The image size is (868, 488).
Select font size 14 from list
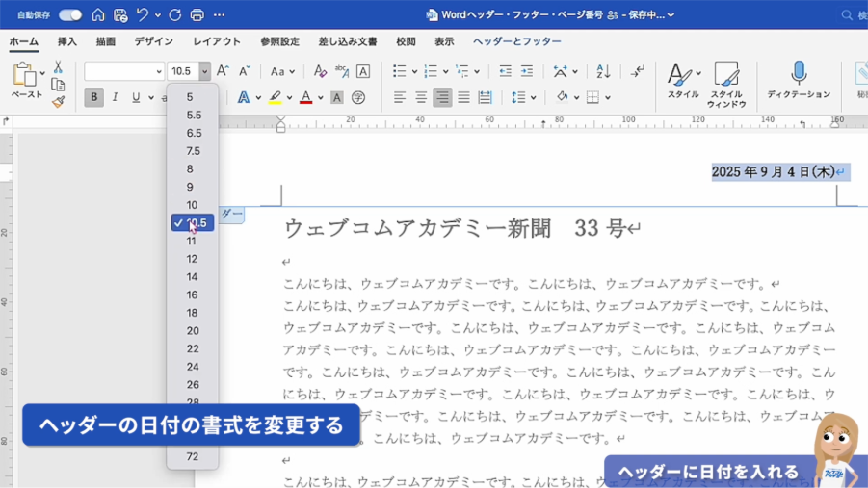click(193, 277)
